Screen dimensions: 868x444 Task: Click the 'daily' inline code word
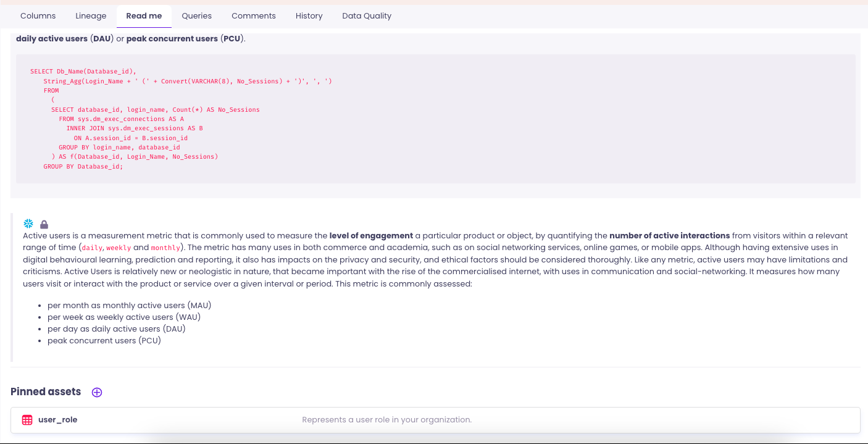click(92, 248)
